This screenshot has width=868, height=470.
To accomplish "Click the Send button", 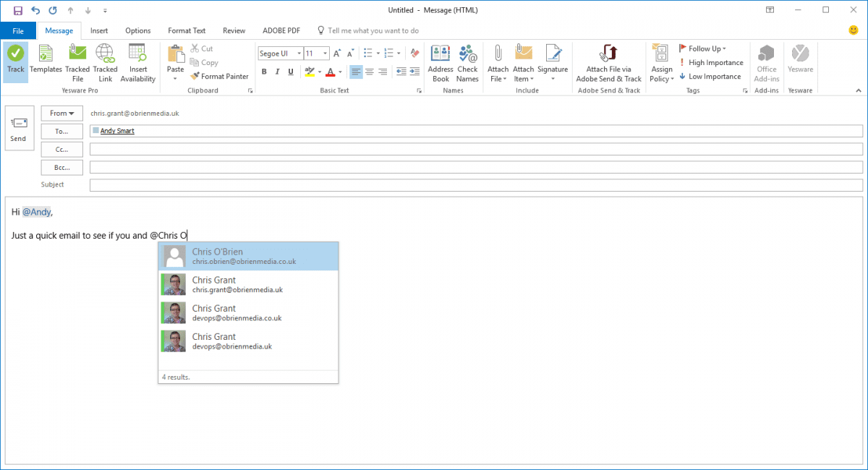I will click(19, 128).
